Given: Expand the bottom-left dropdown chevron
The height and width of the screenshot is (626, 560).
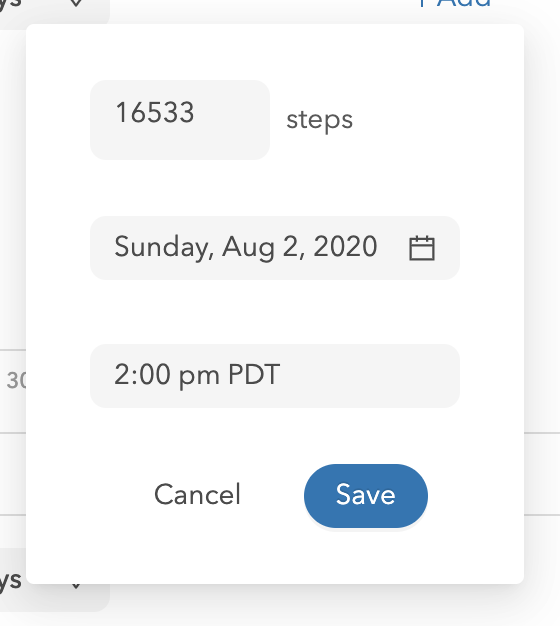Looking at the screenshot, I should click(76, 586).
